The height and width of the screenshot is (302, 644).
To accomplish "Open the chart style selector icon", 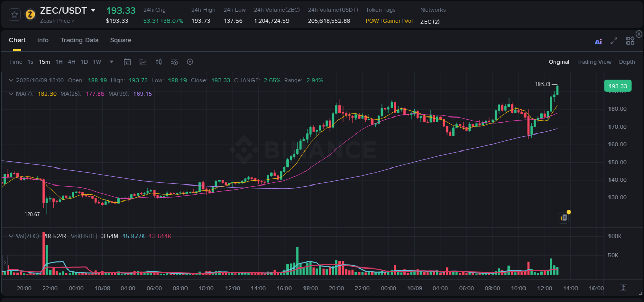I will (143, 61).
